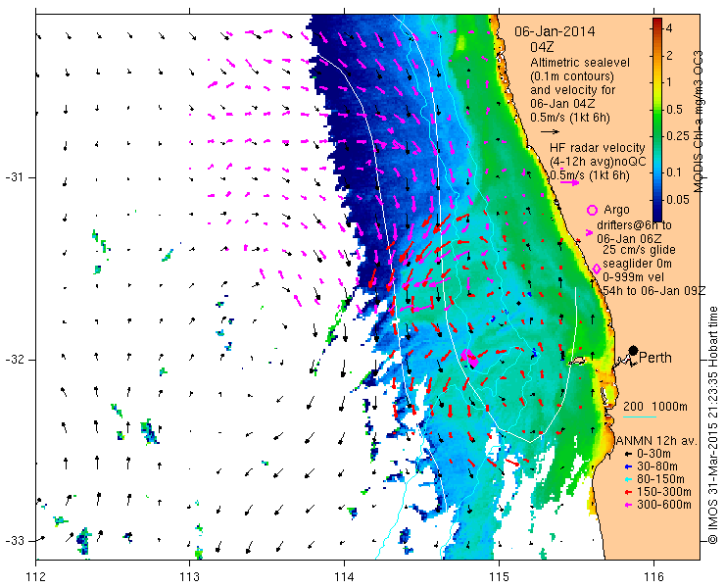Click the Perth city label
This screenshot has height=588, width=725.
tap(655, 358)
